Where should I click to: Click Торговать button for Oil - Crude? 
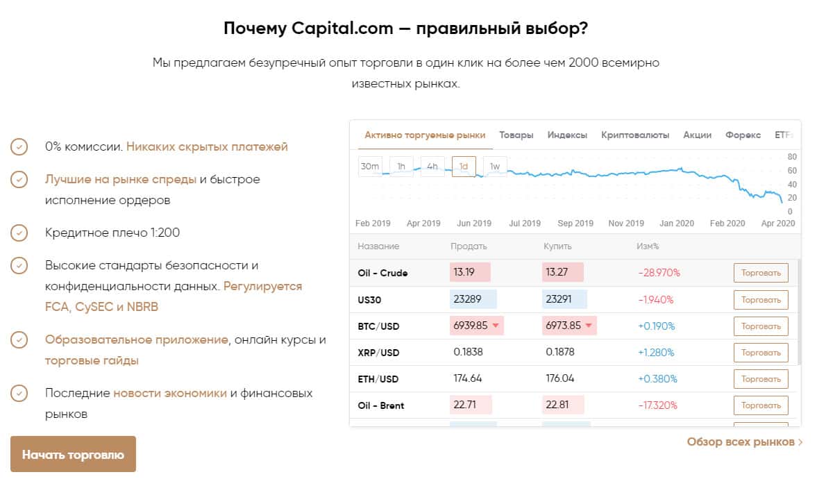pyautogui.click(x=761, y=273)
